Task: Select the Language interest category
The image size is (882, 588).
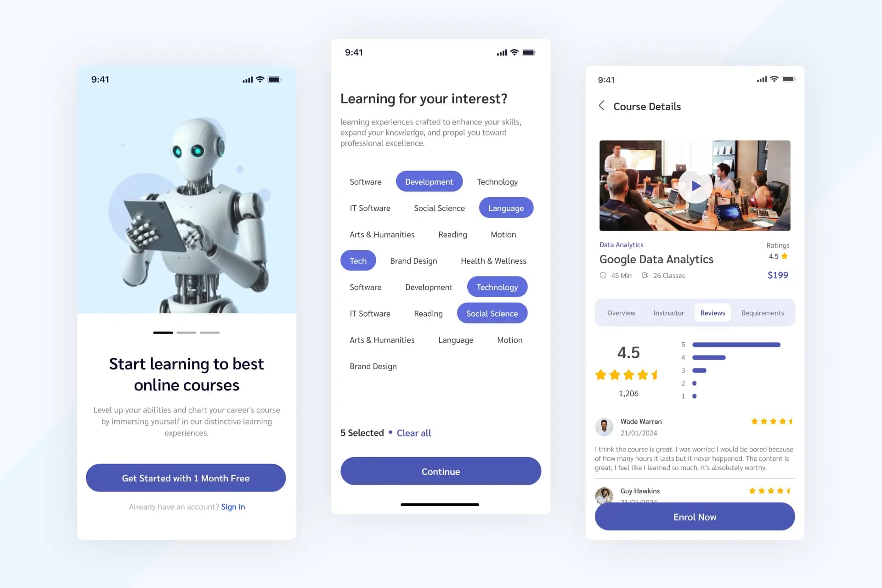Action: click(505, 207)
